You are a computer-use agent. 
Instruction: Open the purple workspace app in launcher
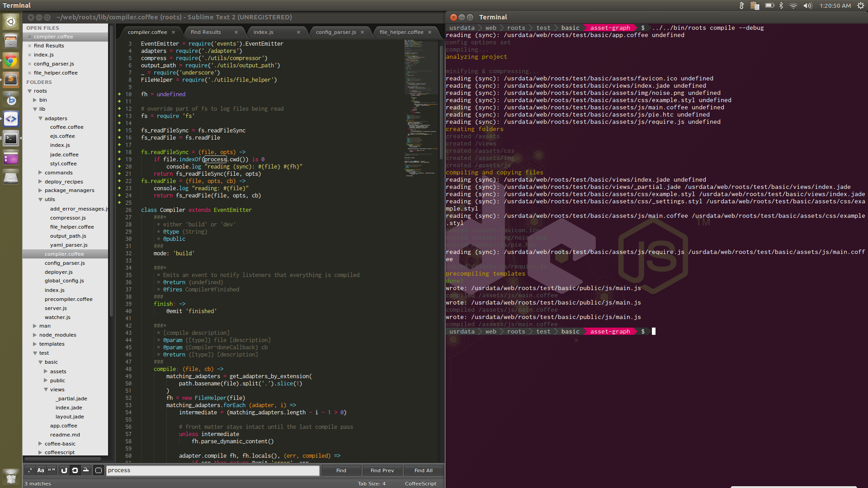tap(11, 158)
